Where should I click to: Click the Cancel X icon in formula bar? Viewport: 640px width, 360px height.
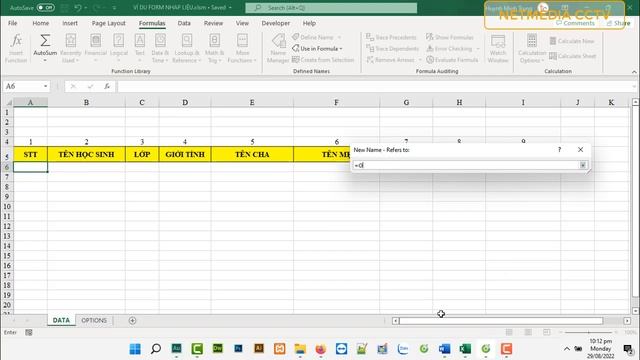[73, 86]
